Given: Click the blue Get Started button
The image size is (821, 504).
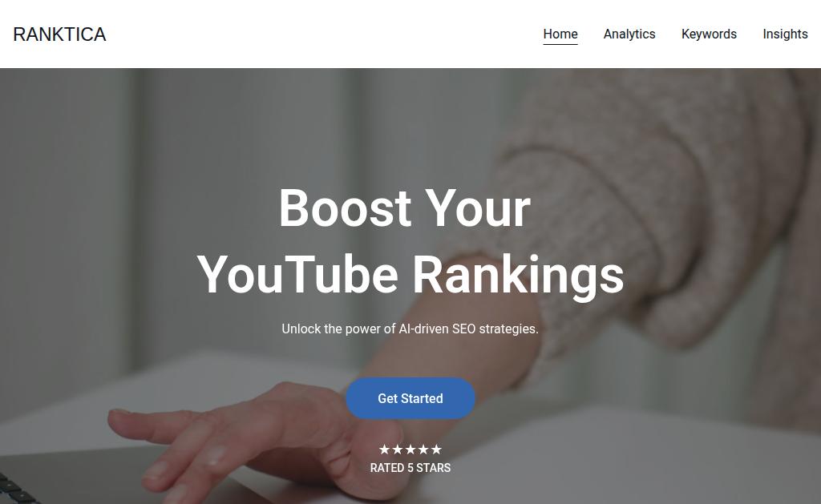Looking at the screenshot, I should pyautogui.click(x=410, y=398).
